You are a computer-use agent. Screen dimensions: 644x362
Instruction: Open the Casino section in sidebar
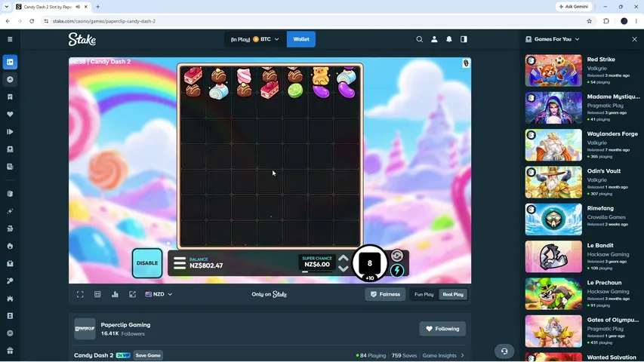tap(10, 62)
